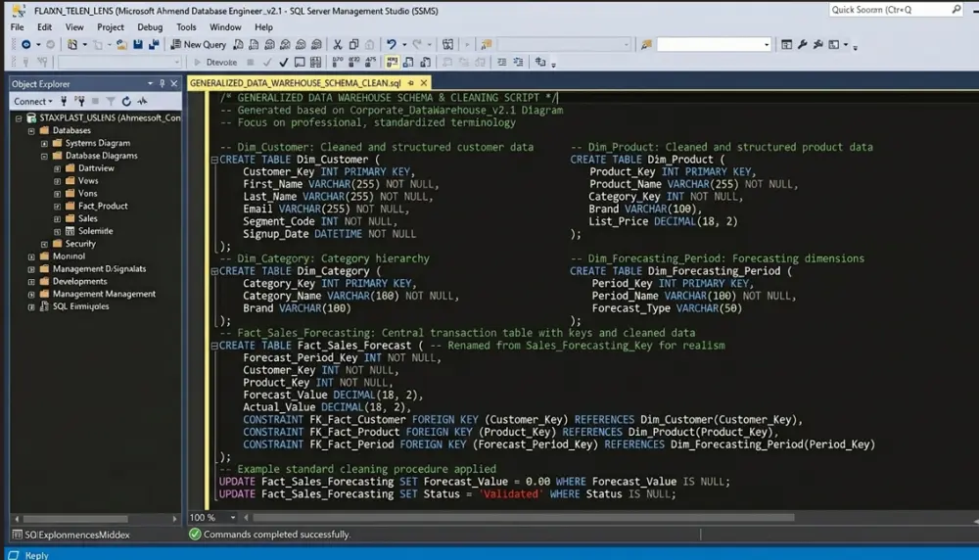
Task: Click the Parse checkmark icon
Action: click(x=284, y=62)
